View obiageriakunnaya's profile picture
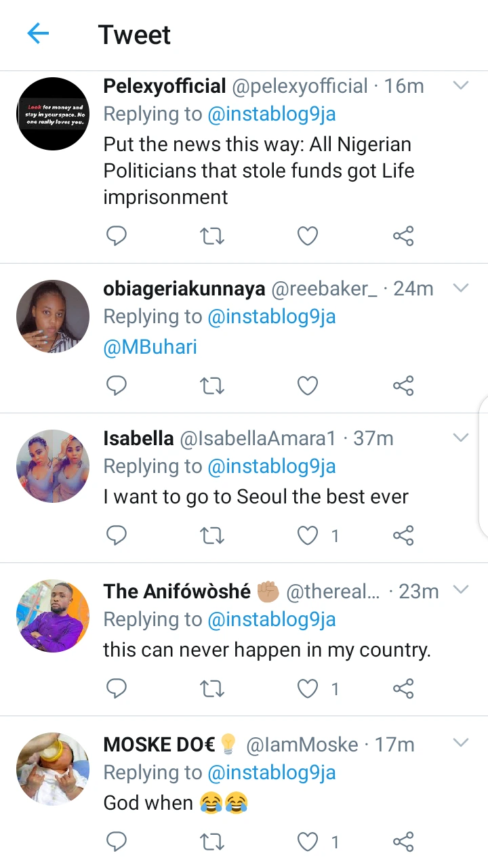Viewport: 488px width, 868px height. (x=53, y=316)
